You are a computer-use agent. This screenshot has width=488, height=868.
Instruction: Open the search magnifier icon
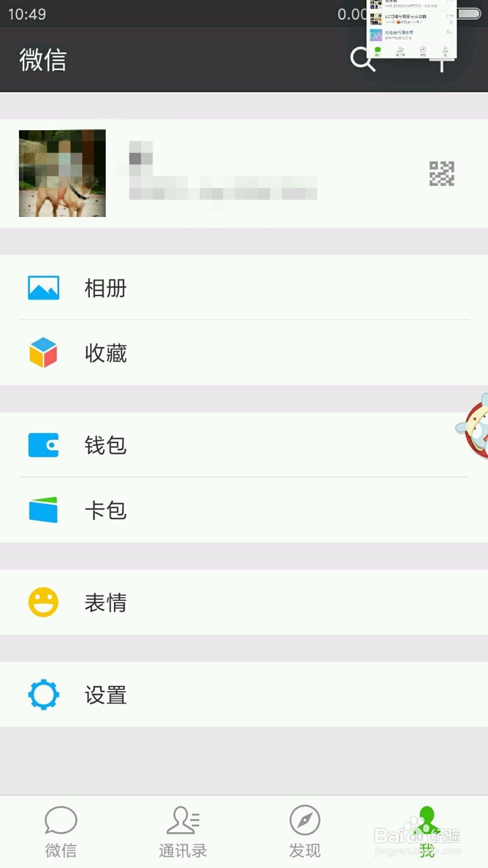click(362, 60)
